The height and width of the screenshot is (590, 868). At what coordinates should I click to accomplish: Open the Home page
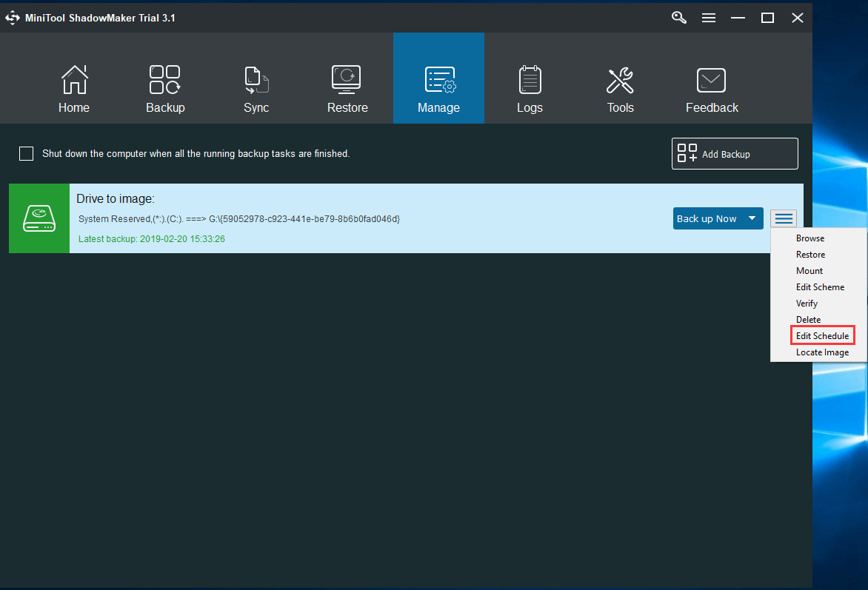73,87
